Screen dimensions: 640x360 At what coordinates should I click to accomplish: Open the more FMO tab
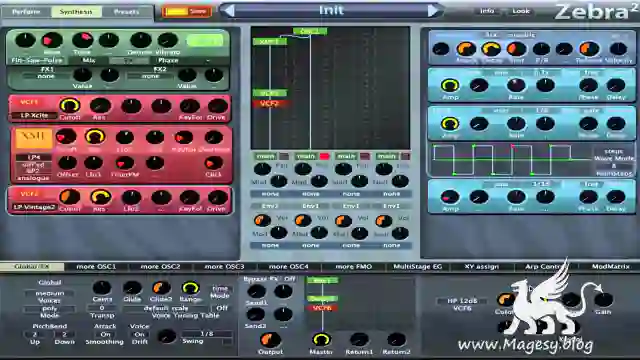[x=353, y=267]
